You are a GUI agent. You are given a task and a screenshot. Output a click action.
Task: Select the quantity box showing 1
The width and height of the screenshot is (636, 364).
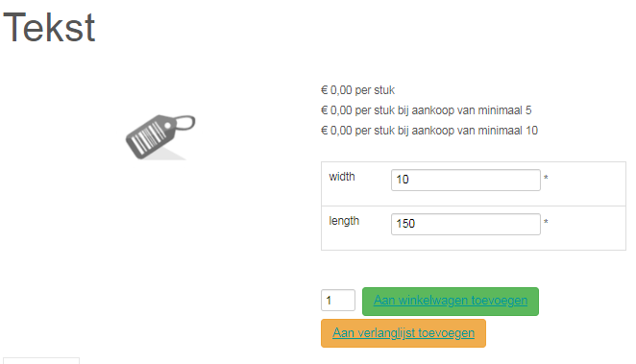[x=338, y=301]
